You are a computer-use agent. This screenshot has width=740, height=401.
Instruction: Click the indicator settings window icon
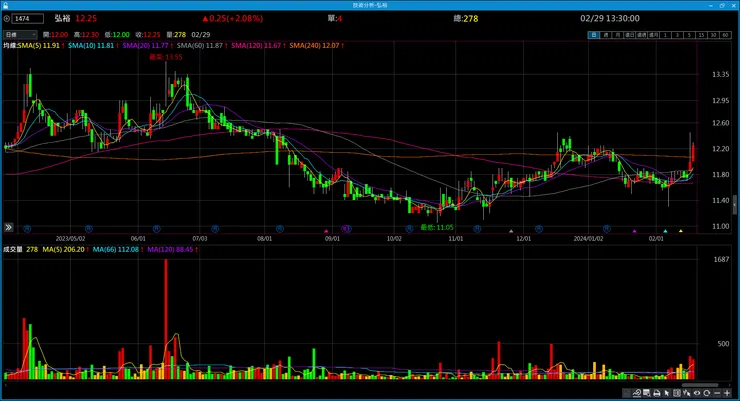coord(646,393)
